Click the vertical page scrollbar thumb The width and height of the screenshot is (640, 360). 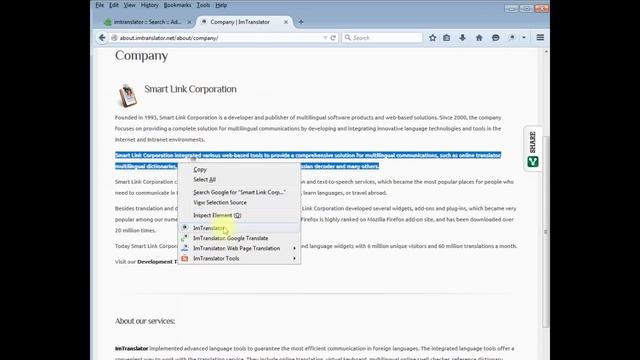pyautogui.click(x=546, y=231)
